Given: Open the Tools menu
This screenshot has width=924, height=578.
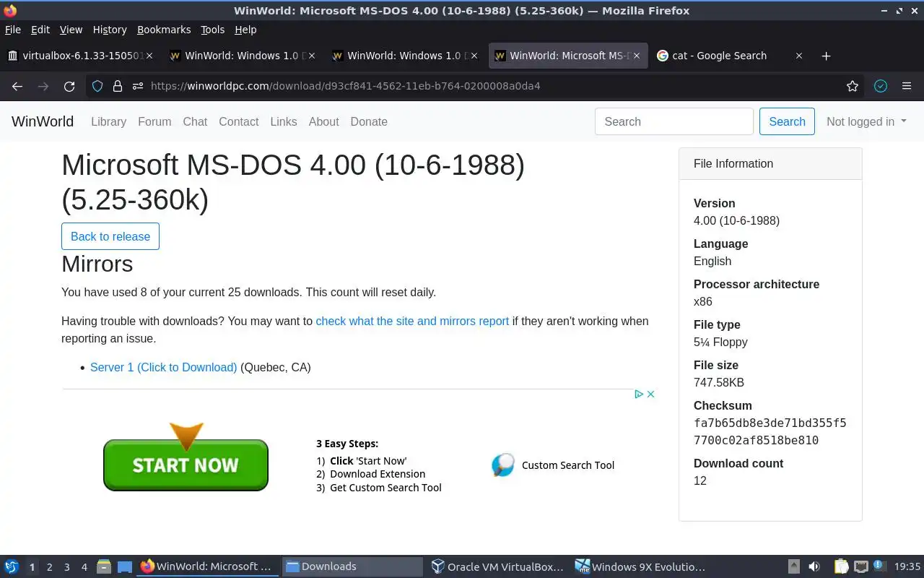Looking at the screenshot, I should tap(212, 30).
